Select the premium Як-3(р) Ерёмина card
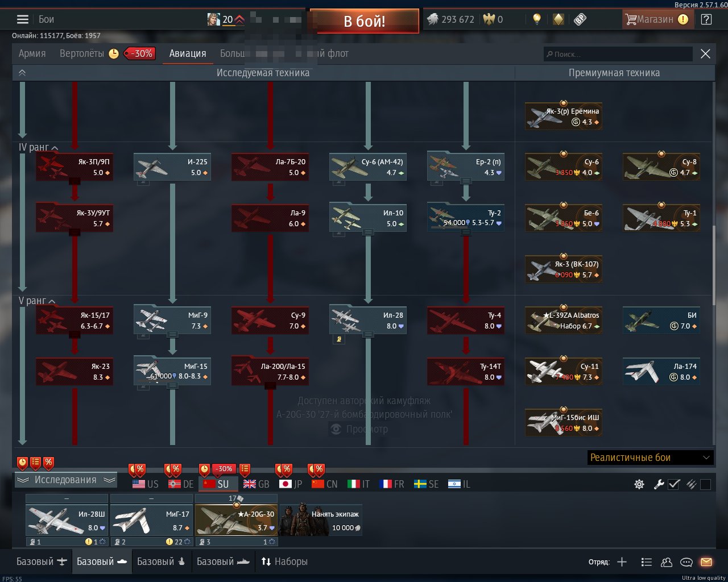This screenshot has width=728, height=582. pos(563,116)
